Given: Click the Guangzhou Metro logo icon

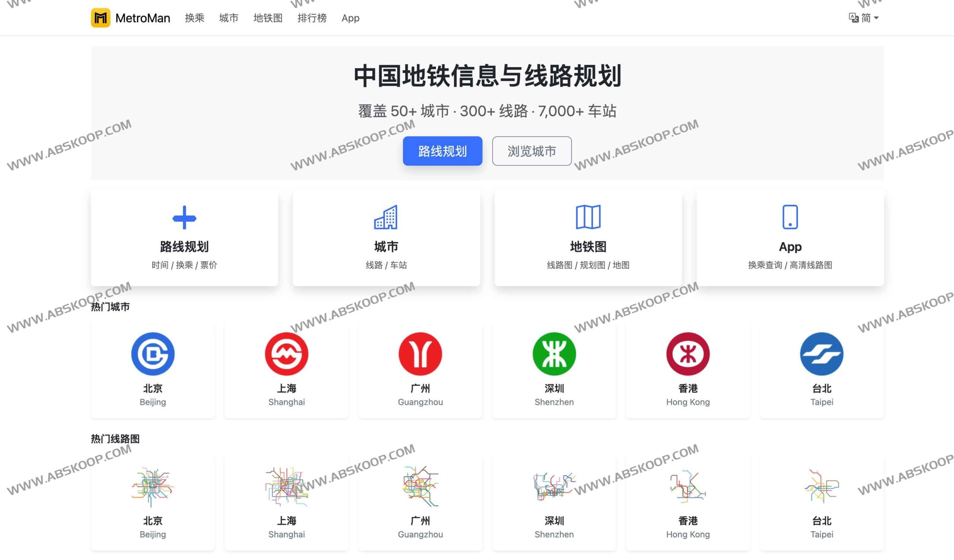Looking at the screenshot, I should click(420, 353).
